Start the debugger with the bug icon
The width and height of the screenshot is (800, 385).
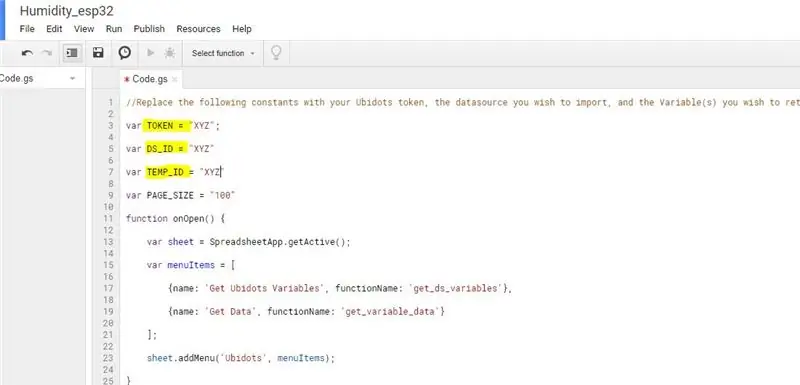[x=169, y=53]
